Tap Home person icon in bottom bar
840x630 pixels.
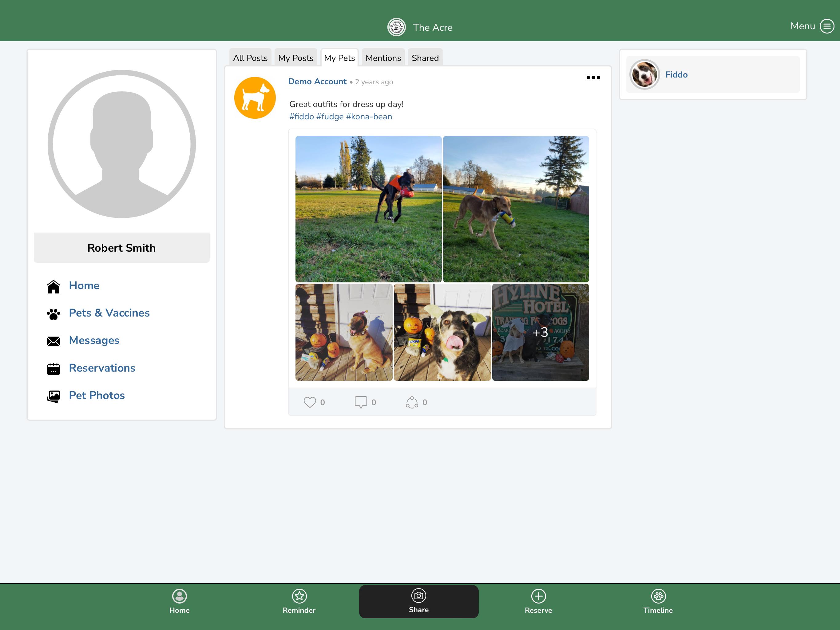click(x=179, y=596)
